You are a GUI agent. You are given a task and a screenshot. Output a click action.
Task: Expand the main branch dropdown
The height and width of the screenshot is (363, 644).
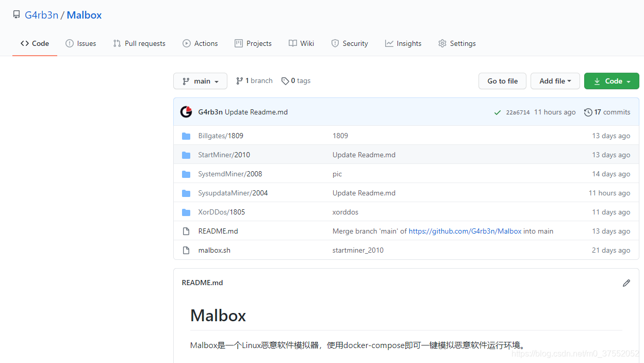[200, 81]
